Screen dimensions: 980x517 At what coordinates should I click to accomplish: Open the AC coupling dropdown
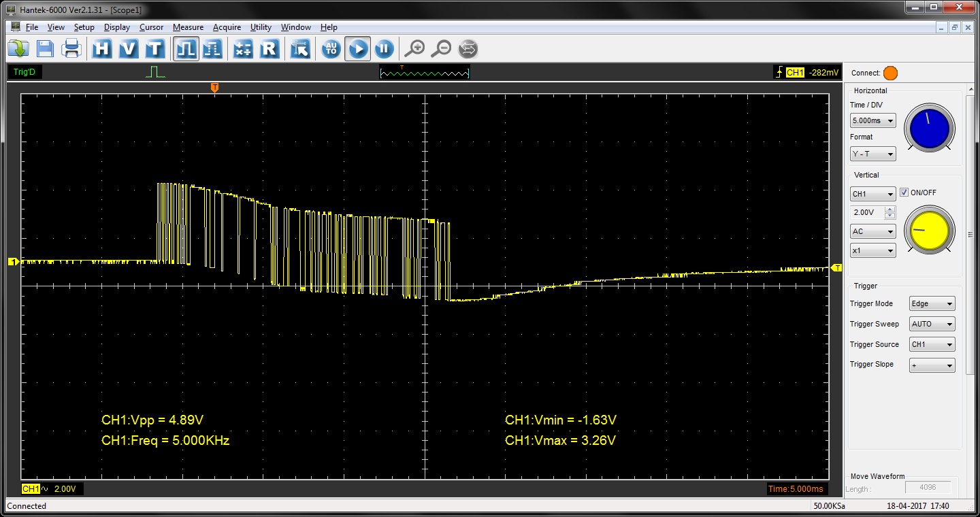(872, 231)
